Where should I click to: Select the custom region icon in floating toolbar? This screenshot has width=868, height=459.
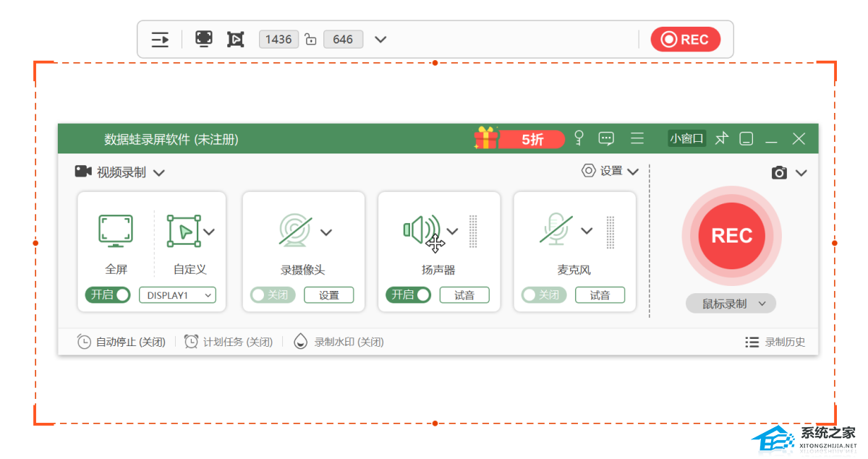pos(236,39)
